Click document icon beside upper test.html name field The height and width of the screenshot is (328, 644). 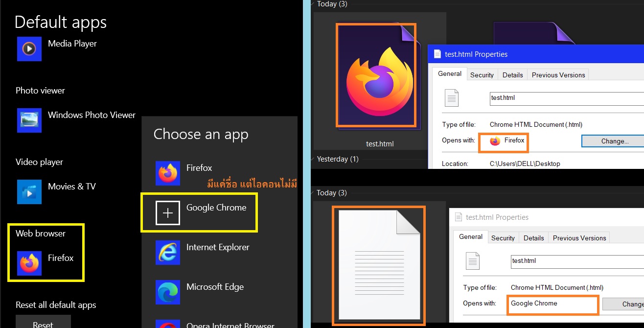click(452, 98)
